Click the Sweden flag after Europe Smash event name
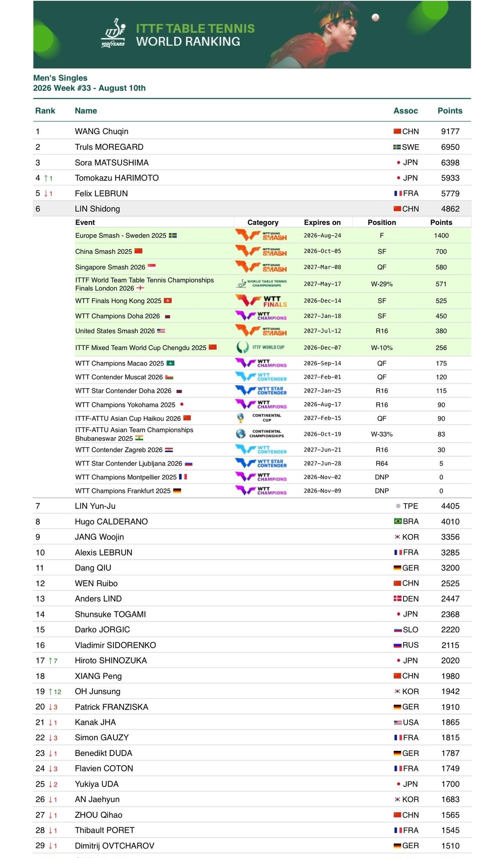This screenshot has height=858, width=504. click(173, 235)
